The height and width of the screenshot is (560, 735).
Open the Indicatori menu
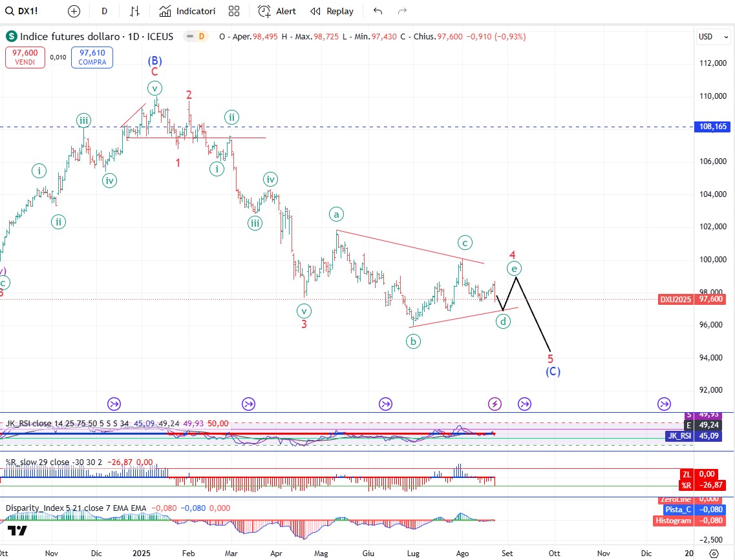pyautogui.click(x=187, y=11)
